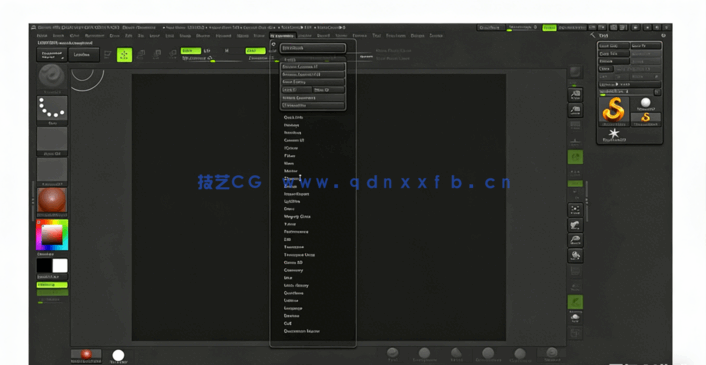The image size is (706, 365).
Task: Select the green-lit Draw mode icon in the toolbar
Action: (124, 55)
